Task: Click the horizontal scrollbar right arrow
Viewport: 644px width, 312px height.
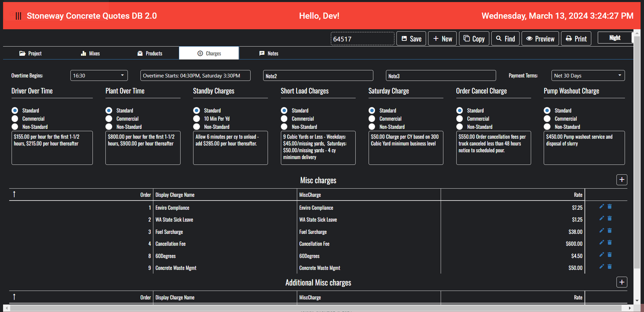Action: click(x=630, y=308)
